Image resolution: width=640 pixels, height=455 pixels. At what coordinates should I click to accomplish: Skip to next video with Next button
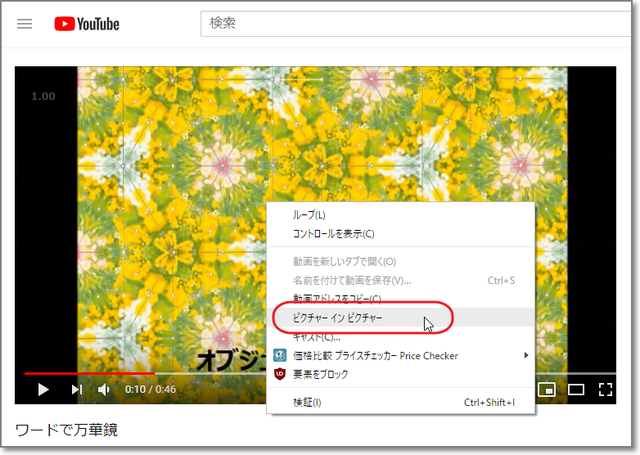[76, 389]
